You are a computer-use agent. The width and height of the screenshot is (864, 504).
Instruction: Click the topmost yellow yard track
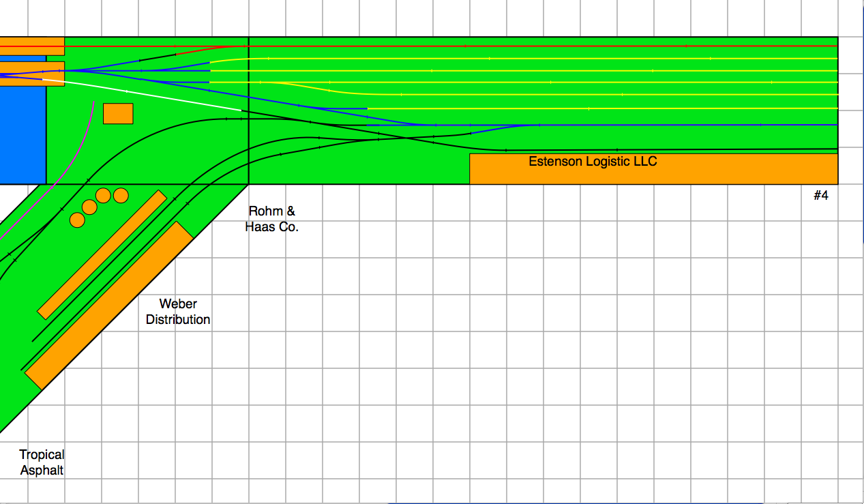(x=546, y=59)
